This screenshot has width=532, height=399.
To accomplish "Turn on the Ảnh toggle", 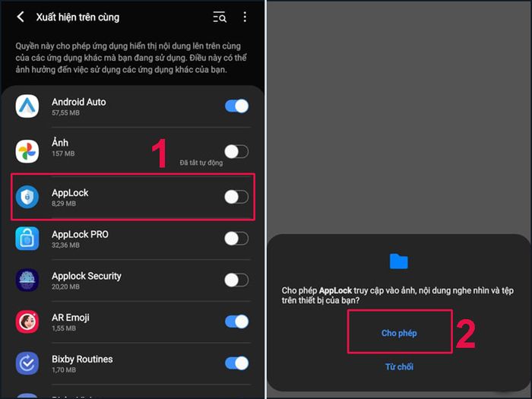I will coord(236,152).
